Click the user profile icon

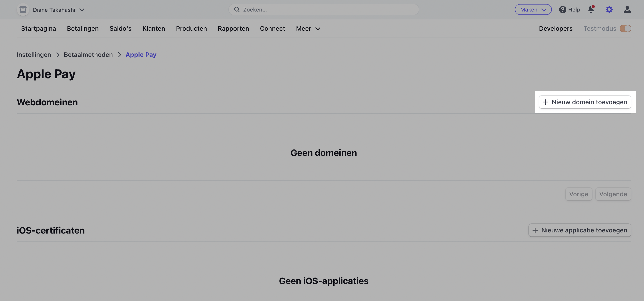point(627,9)
